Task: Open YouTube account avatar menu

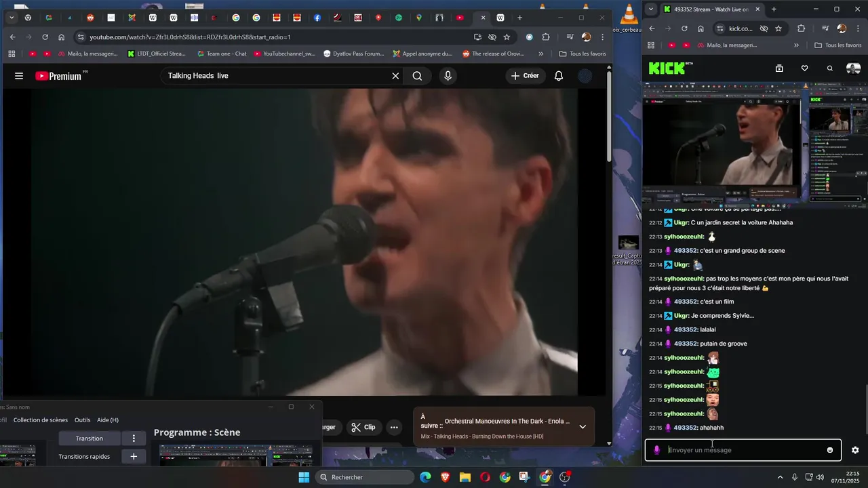Action: coord(585,76)
